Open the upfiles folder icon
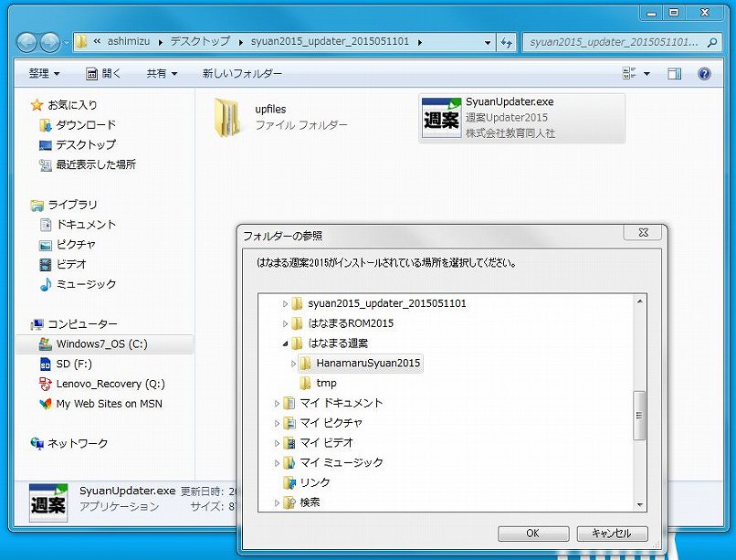The image size is (736, 560). tap(227, 118)
